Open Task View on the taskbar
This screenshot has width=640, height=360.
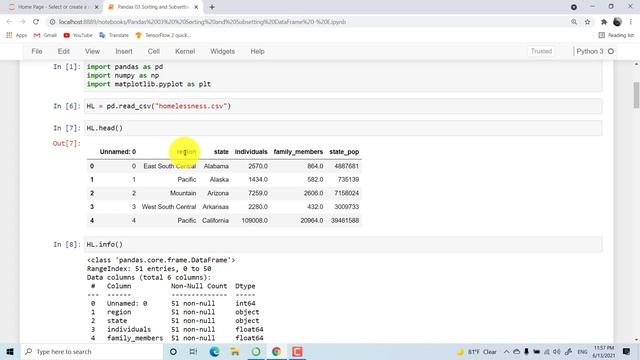(193, 351)
